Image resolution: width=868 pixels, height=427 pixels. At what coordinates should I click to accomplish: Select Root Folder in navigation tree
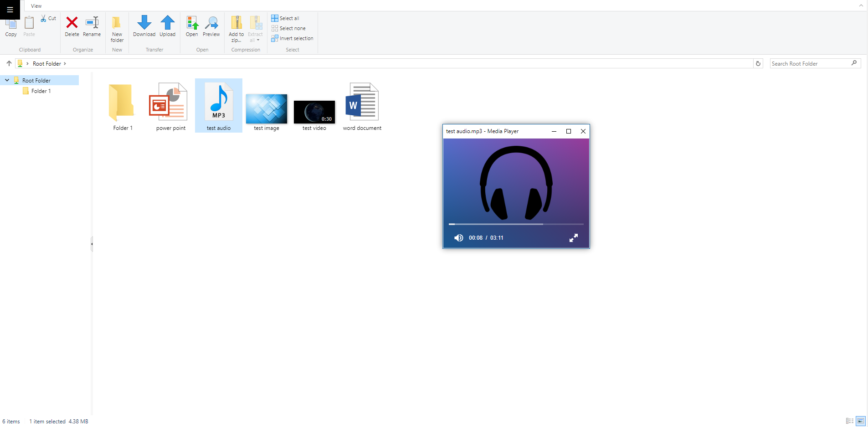(x=36, y=81)
